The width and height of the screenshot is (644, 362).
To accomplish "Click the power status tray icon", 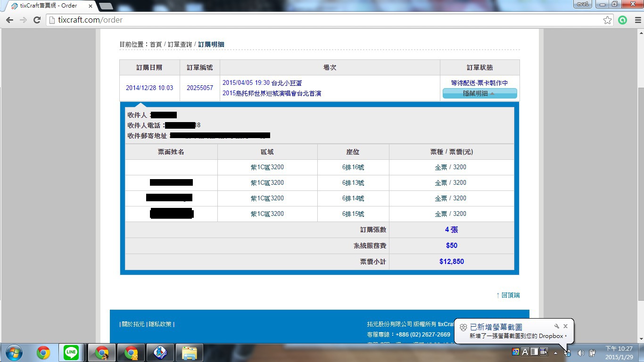I will pos(593,353).
